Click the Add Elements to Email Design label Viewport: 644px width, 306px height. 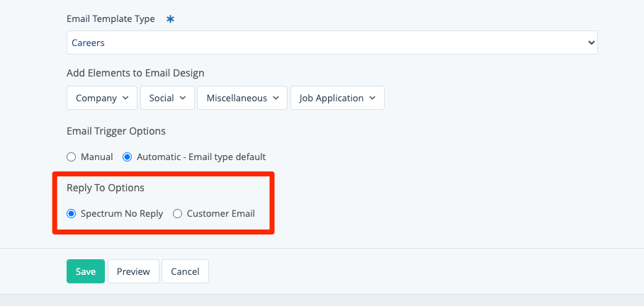[x=135, y=73]
